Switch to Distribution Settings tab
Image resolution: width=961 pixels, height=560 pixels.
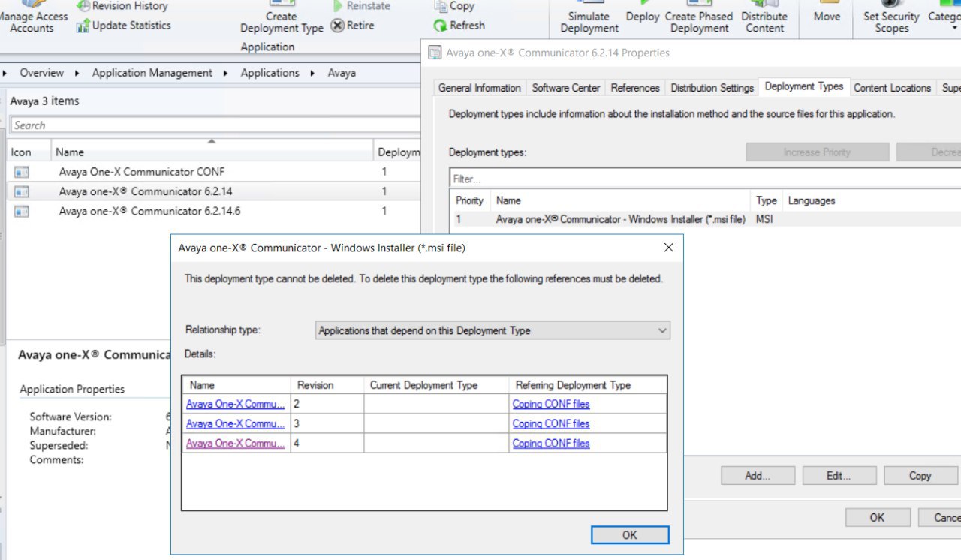coord(712,88)
